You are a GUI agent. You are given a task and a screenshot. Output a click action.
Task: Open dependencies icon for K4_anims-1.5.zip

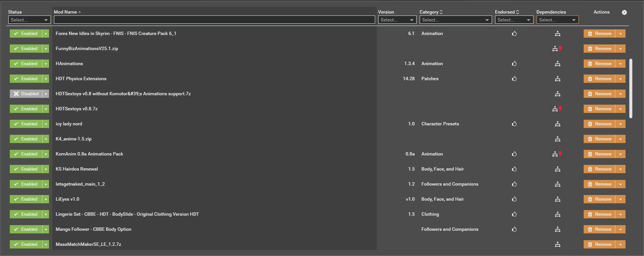point(558,139)
